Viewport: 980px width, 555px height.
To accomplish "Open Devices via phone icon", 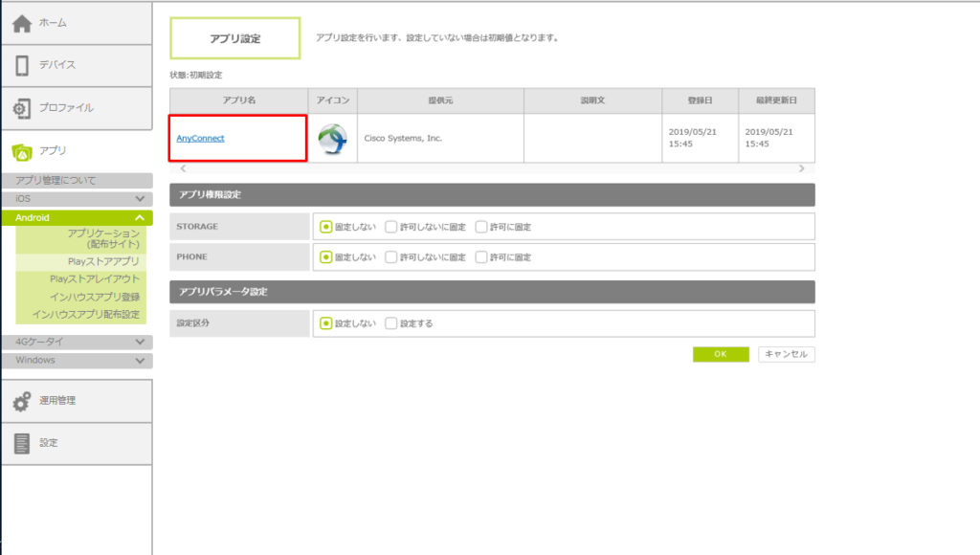I will point(22,65).
